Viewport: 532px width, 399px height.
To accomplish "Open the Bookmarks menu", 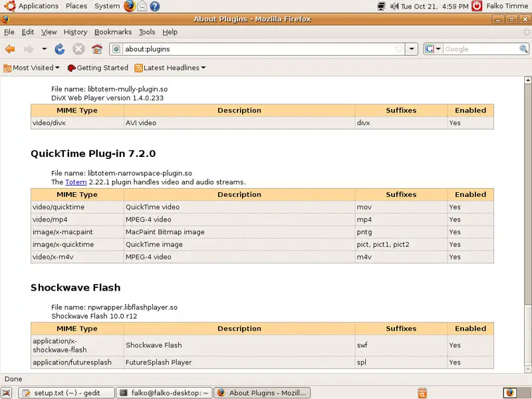I will pyautogui.click(x=113, y=32).
